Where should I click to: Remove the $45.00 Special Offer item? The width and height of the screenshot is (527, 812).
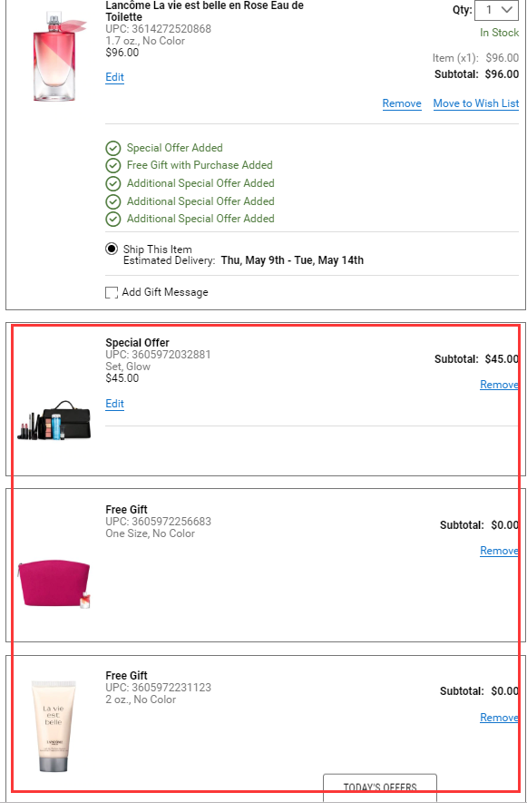[499, 385]
